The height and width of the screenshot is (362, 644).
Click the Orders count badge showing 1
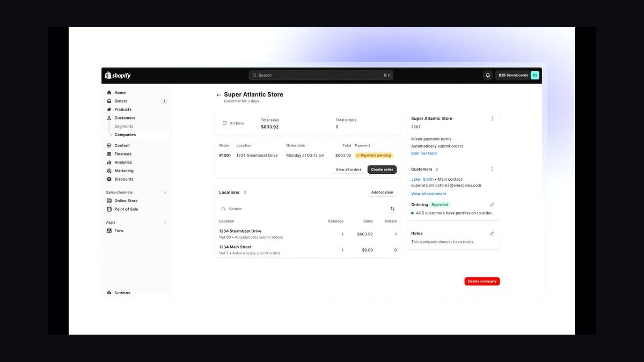tap(164, 101)
